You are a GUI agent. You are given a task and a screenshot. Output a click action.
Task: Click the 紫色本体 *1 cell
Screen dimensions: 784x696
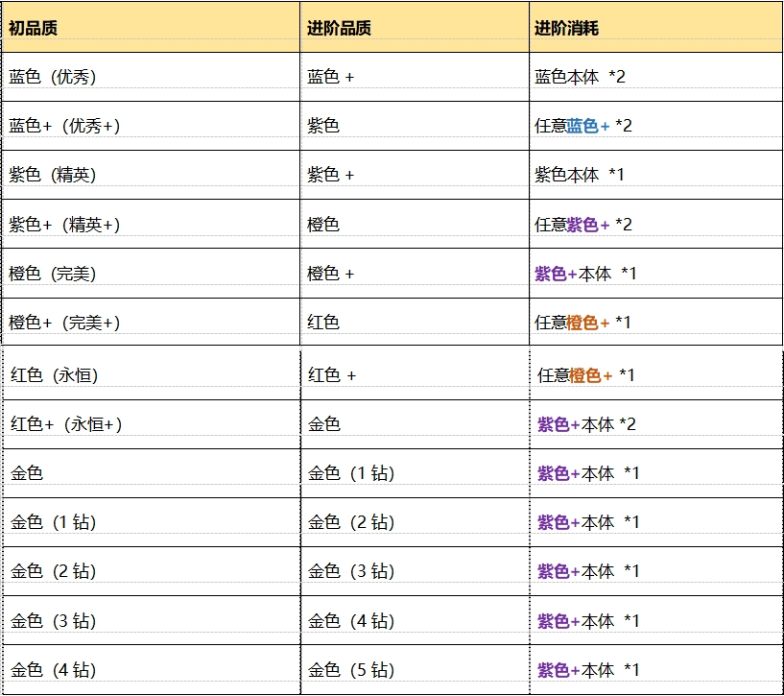click(x=580, y=175)
